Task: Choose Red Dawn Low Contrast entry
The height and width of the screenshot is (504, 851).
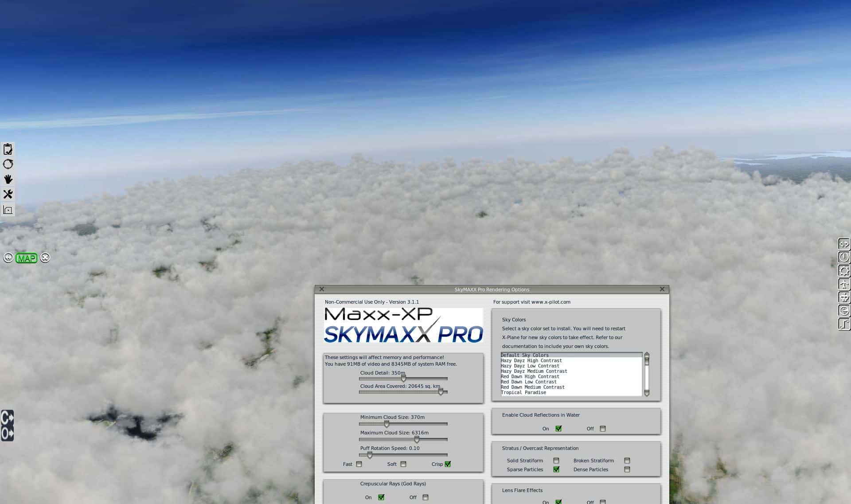Action: click(x=528, y=382)
